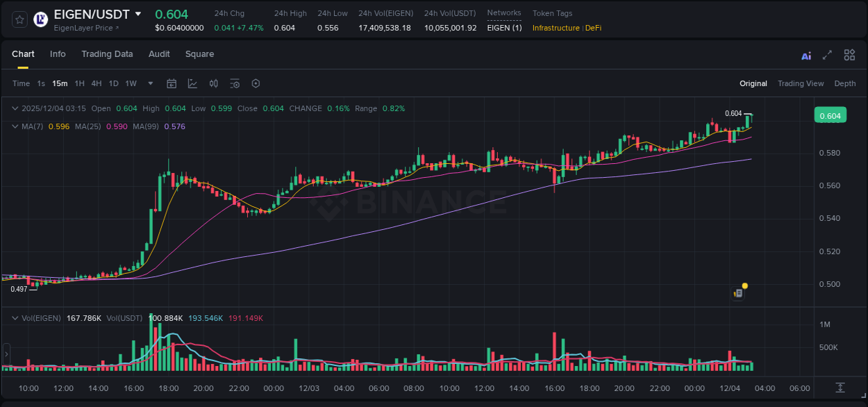Switch to the Trading Data tab
The height and width of the screenshot is (407, 868).
[x=107, y=53]
